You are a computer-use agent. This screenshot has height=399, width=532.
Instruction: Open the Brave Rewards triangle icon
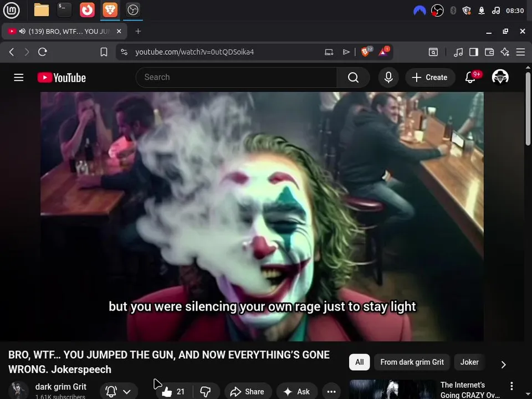tap(383, 52)
